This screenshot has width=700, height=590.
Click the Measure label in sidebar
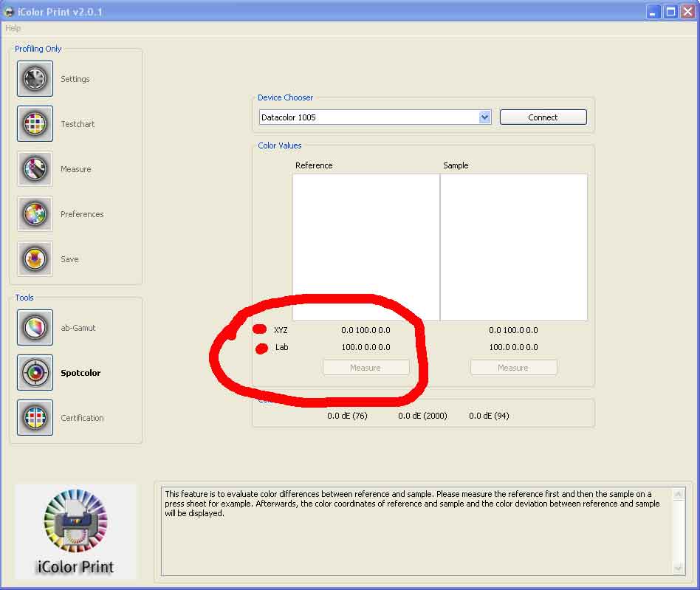coord(76,169)
